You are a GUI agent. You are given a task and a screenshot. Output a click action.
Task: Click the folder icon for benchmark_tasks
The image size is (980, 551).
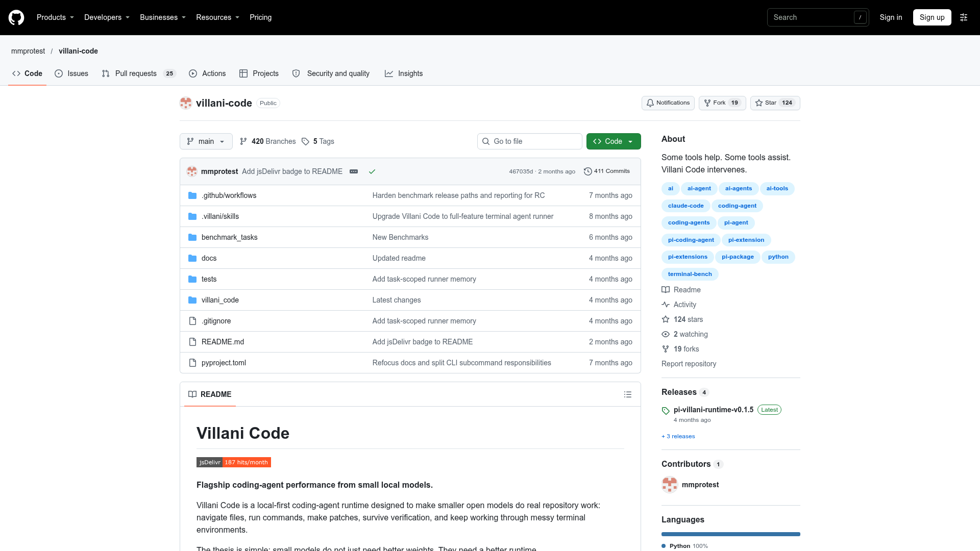(192, 237)
